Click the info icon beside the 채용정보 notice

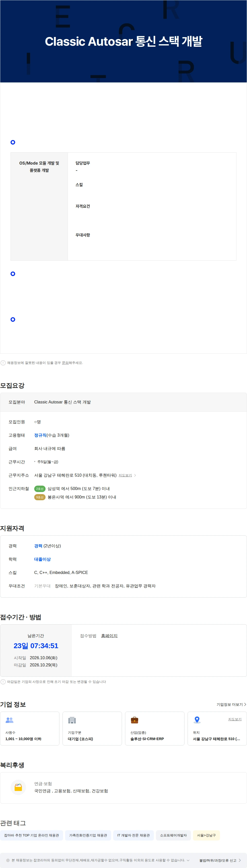click(3, 363)
